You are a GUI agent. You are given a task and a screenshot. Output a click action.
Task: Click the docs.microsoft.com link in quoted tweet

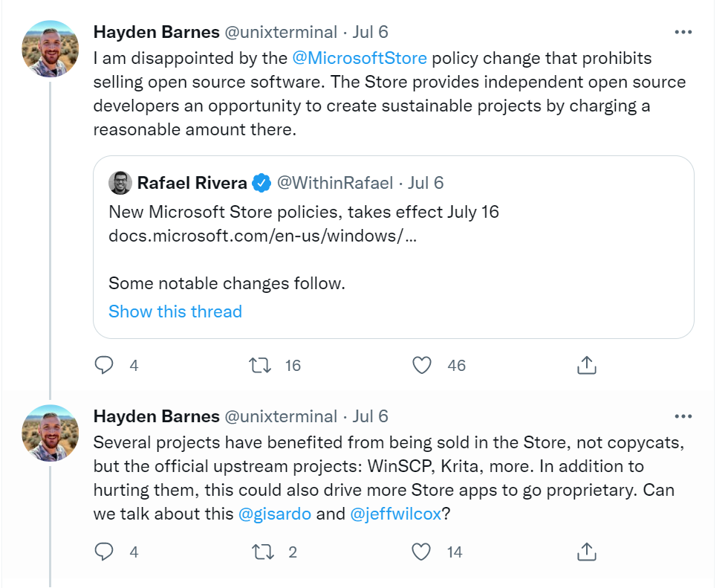pyautogui.click(x=262, y=235)
